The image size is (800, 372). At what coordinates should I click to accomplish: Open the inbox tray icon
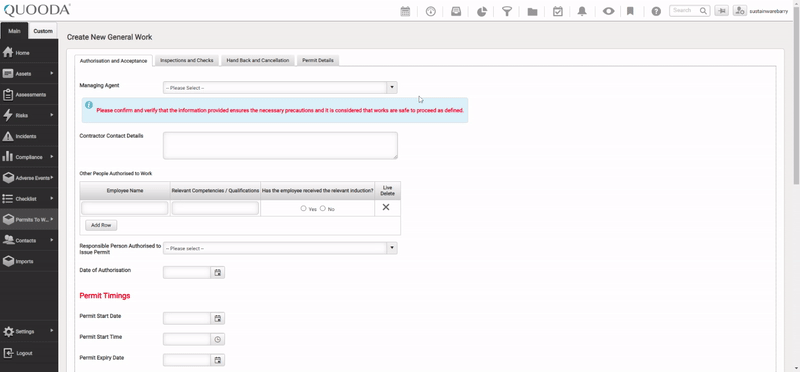pos(456,11)
